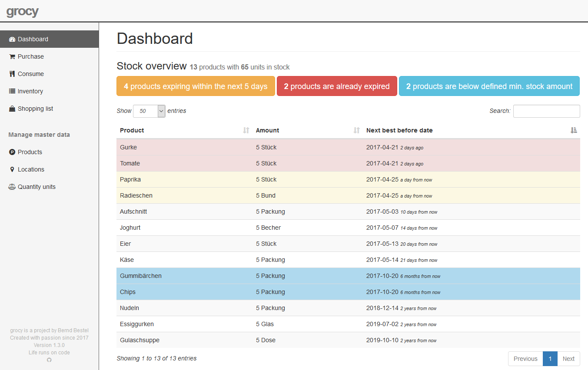This screenshot has width=588, height=370.
Task: Click the Inventory list icon
Action: tap(12, 91)
